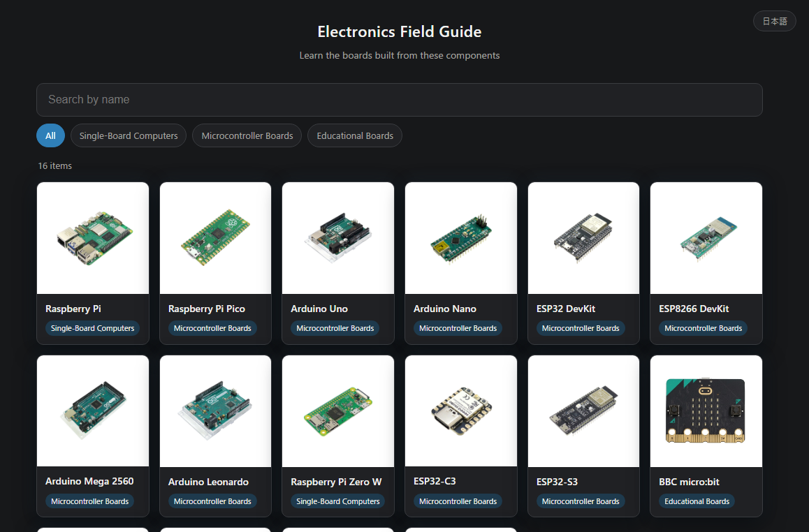Open the ESP32-C3 board photo

click(x=460, y=411)
